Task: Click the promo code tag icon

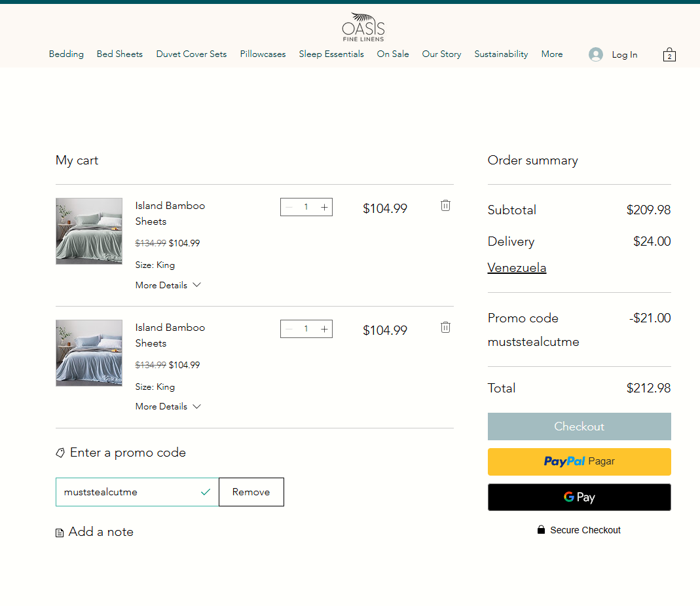Action: tap(60, 453)
